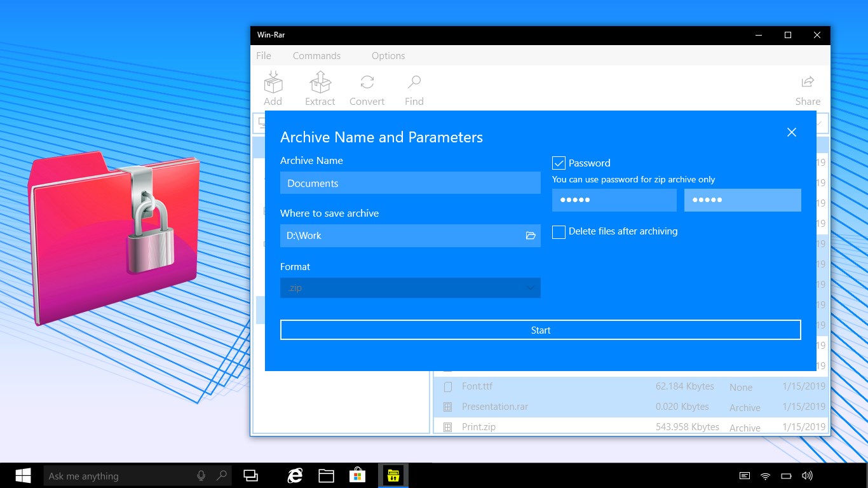Close the Archive Name and Parameters dialog

pos(792,132)
